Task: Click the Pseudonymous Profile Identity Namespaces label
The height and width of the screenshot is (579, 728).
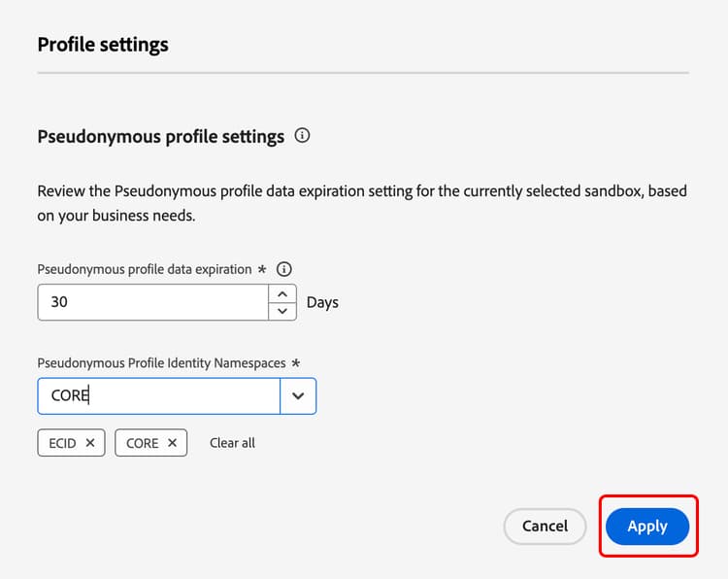Action: pyautogui.click(x=161, y=363)
